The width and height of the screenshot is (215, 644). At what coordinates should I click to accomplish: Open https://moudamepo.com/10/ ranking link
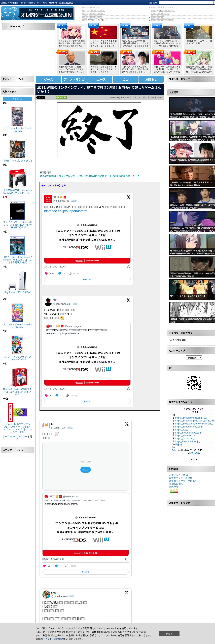click(191, 418)
